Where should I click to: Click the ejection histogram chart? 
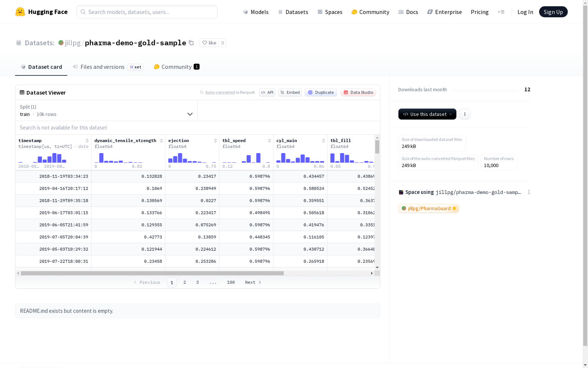[192, 158]
